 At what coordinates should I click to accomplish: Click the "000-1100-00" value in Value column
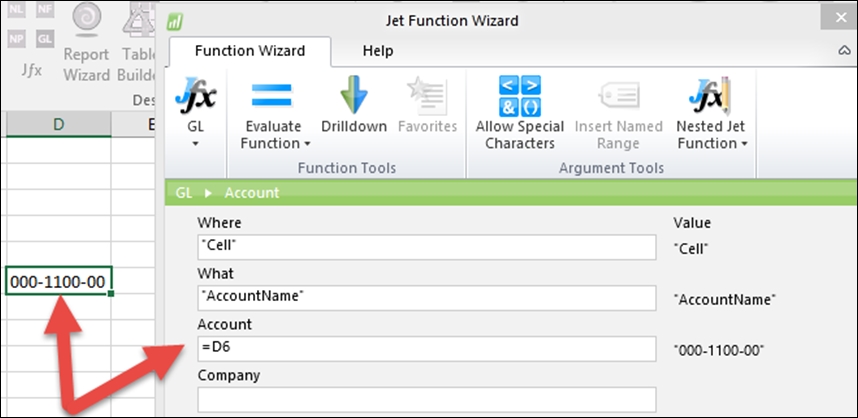click(x=719, y=351)
